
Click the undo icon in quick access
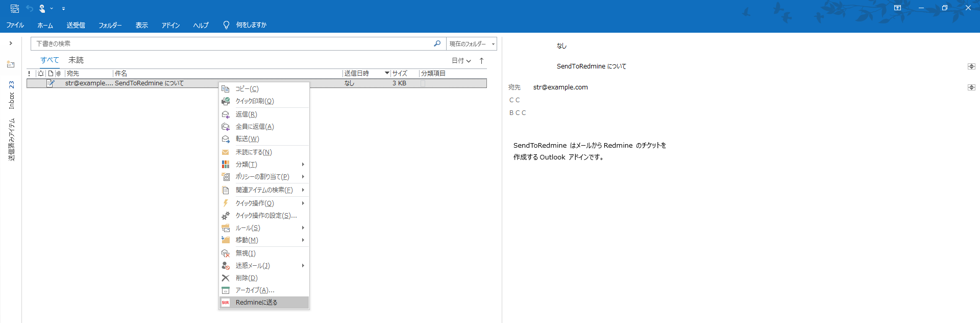click(x=30, y=8)
